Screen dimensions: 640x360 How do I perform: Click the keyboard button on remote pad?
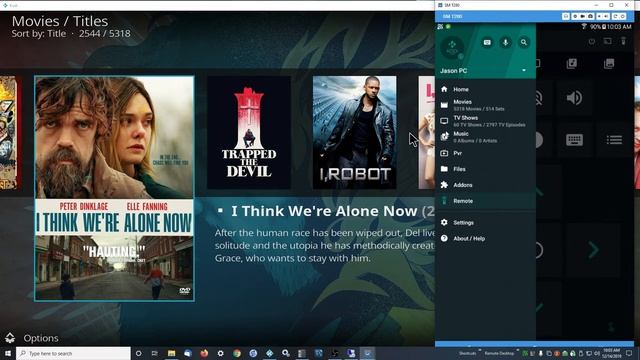coord(574,140)
